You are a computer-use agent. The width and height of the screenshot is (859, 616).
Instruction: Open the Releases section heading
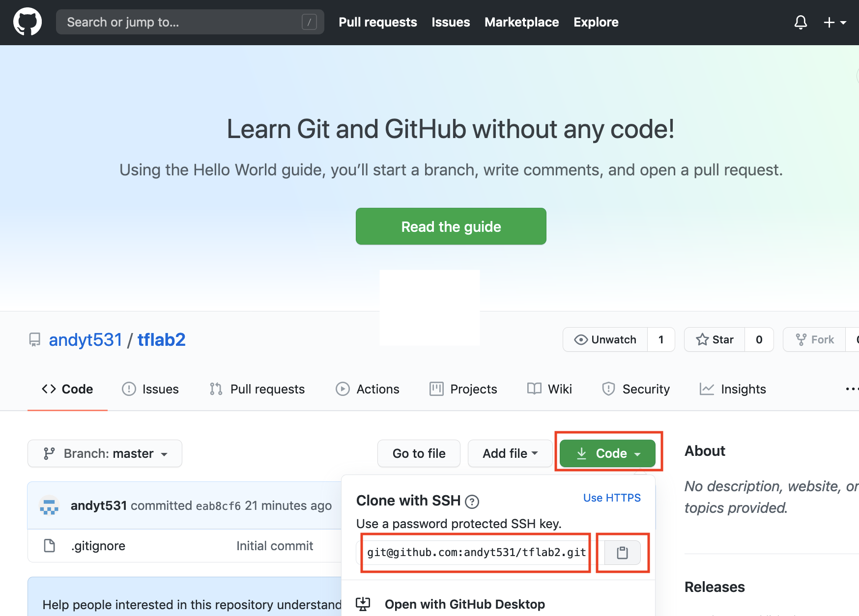(715, 587)
